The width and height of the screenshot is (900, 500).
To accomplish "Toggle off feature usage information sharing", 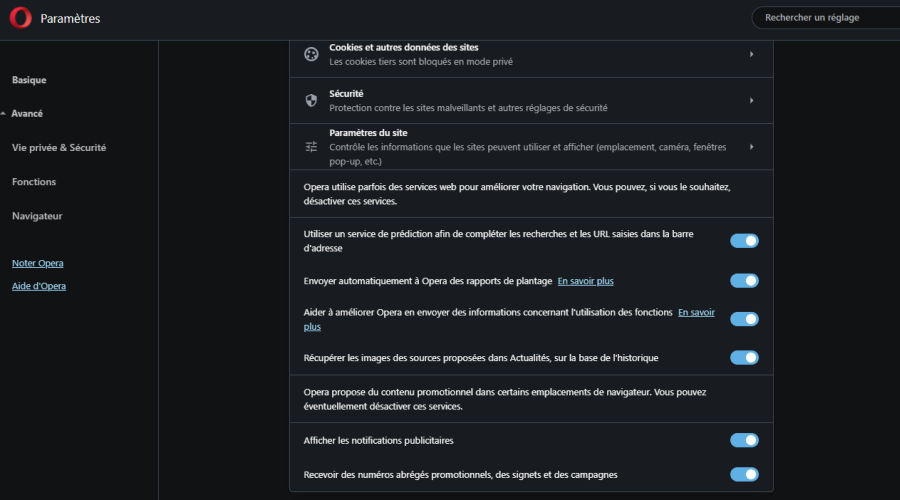I will pyautogui.click(x=744, y=319).
